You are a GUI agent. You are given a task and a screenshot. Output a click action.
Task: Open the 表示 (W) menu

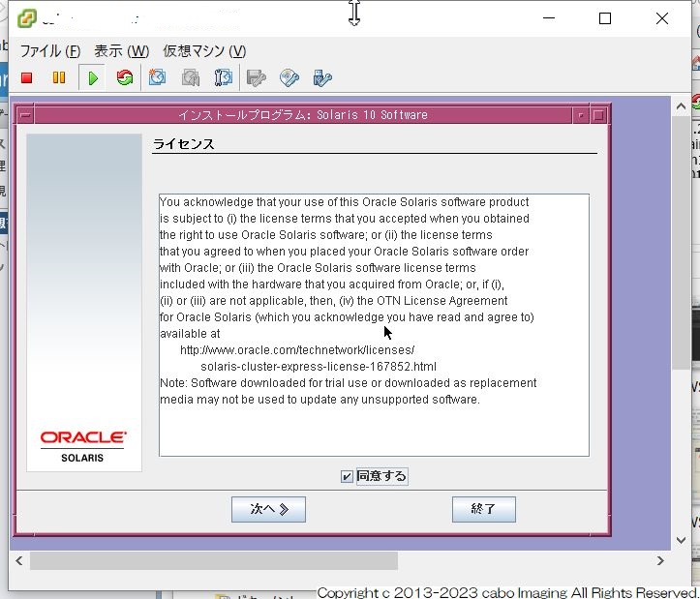click(121, 51)
